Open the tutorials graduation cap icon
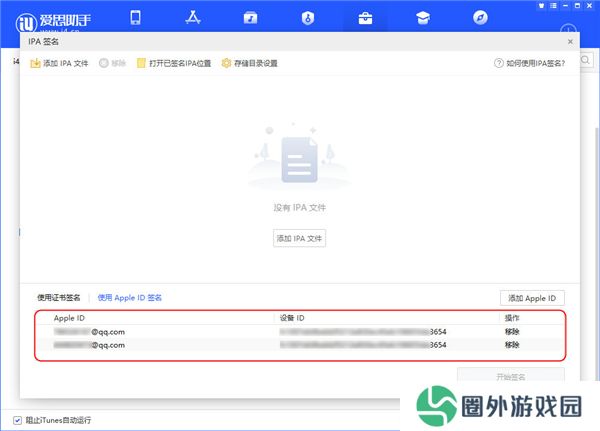 point(423,18)
